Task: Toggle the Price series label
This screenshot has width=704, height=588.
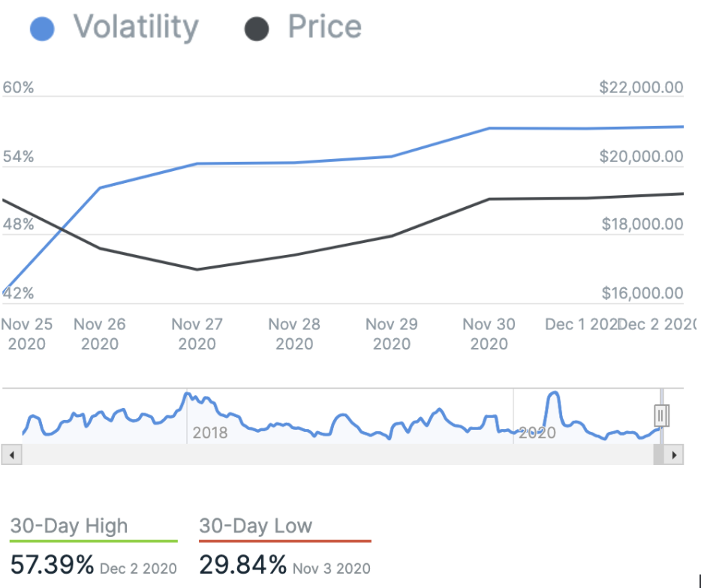Action: click(x=324, y=28)
